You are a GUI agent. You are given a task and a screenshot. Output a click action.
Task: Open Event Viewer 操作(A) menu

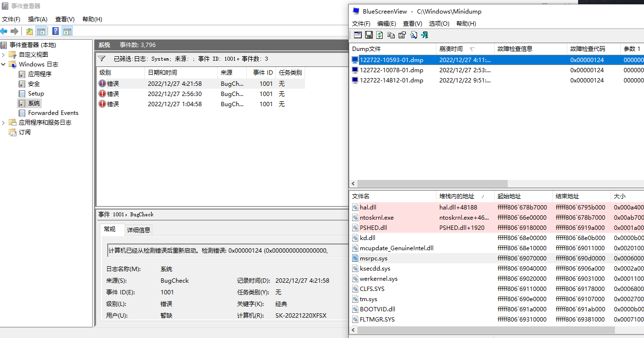(x=38, y=19)
